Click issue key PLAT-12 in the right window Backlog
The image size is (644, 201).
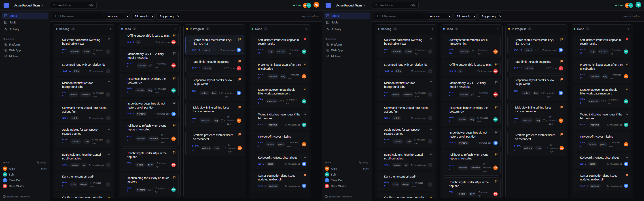388,71
